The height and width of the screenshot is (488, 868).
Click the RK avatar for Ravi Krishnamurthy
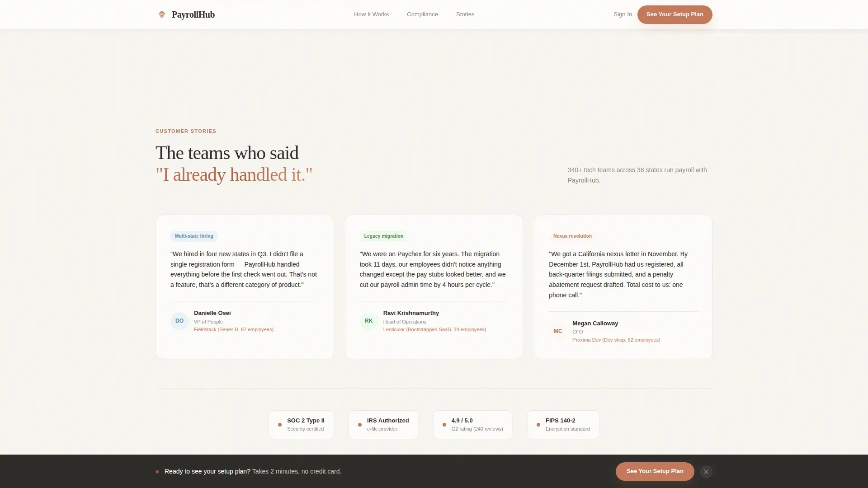pos(369,321)
